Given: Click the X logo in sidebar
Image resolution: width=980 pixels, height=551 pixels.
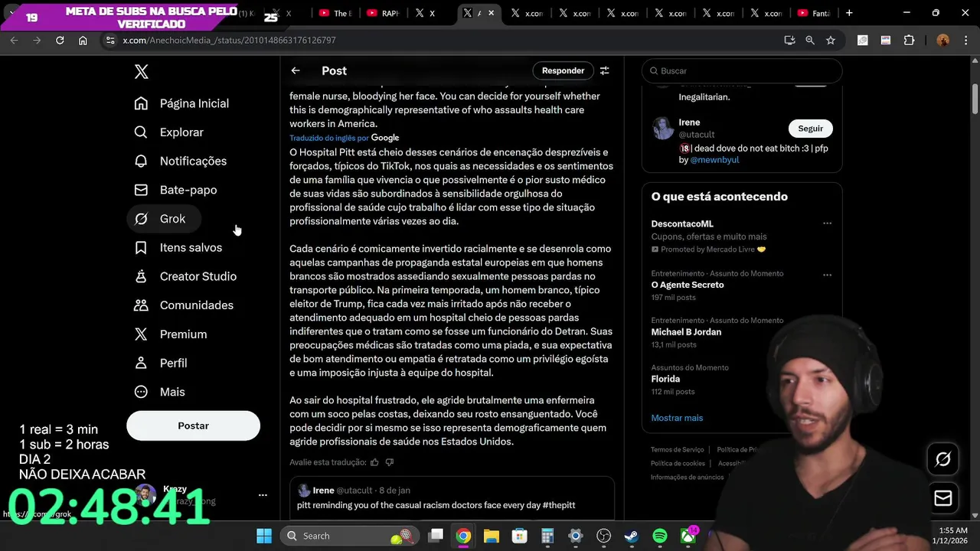Looking at the screenshot, I should click(141, 72).
